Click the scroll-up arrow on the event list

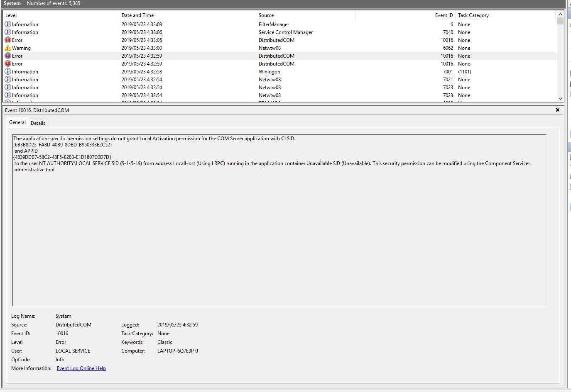pyautogui.click(x=560, y=13)
